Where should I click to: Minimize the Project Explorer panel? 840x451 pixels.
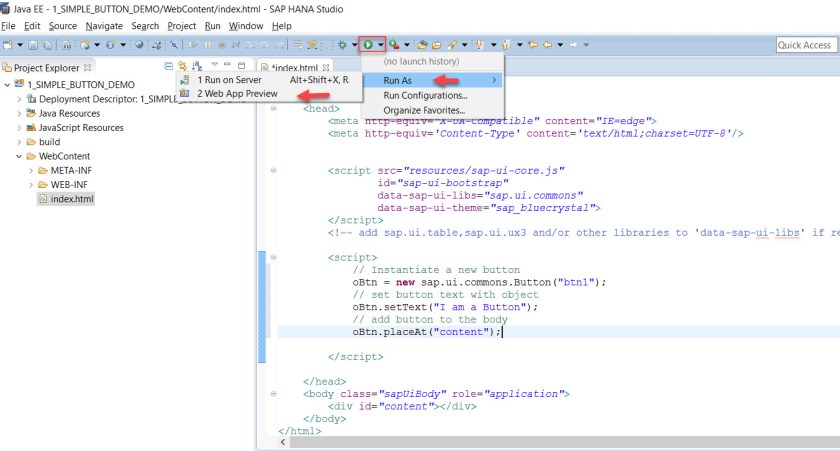(x=228, y=67)
